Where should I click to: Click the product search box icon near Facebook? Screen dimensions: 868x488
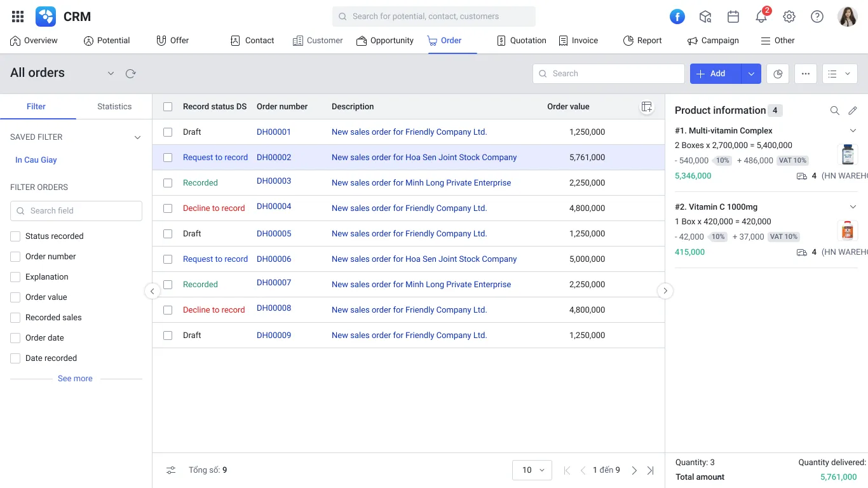pyautogui.click(x=705, y=17)
